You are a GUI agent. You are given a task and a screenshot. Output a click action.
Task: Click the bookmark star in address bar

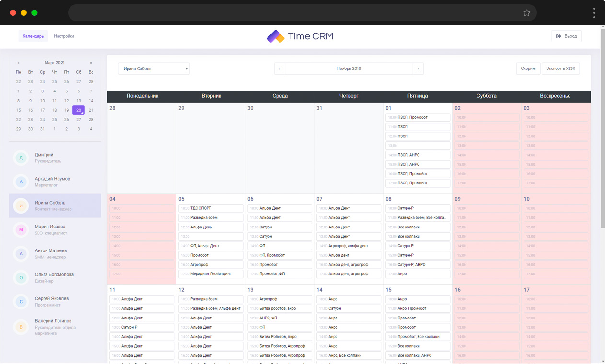click(526, 13)
